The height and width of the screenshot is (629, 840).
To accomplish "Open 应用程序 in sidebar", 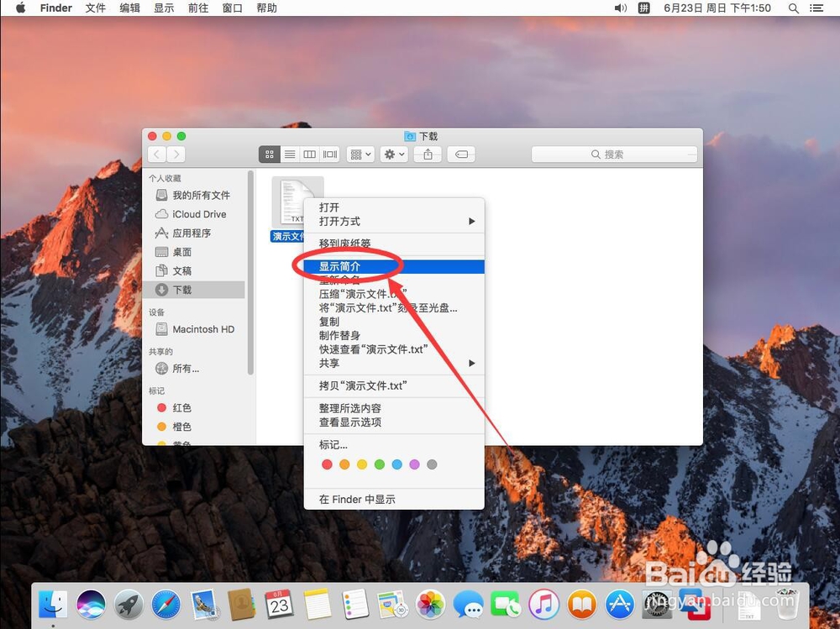I will click(195, 233).
